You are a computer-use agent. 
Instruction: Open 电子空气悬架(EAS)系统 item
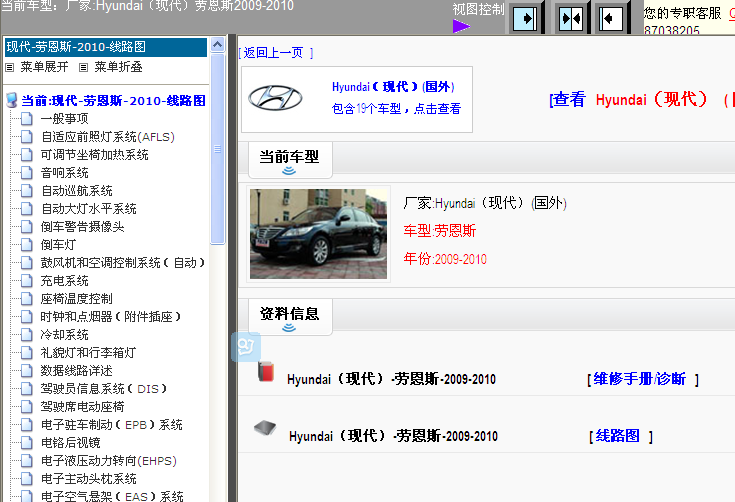pos(112,496)
